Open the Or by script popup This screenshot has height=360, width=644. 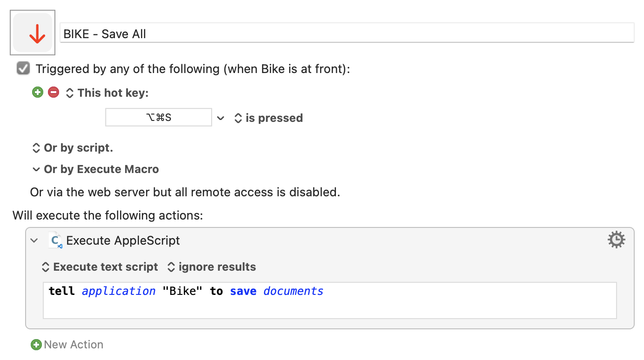click(73, 148)
